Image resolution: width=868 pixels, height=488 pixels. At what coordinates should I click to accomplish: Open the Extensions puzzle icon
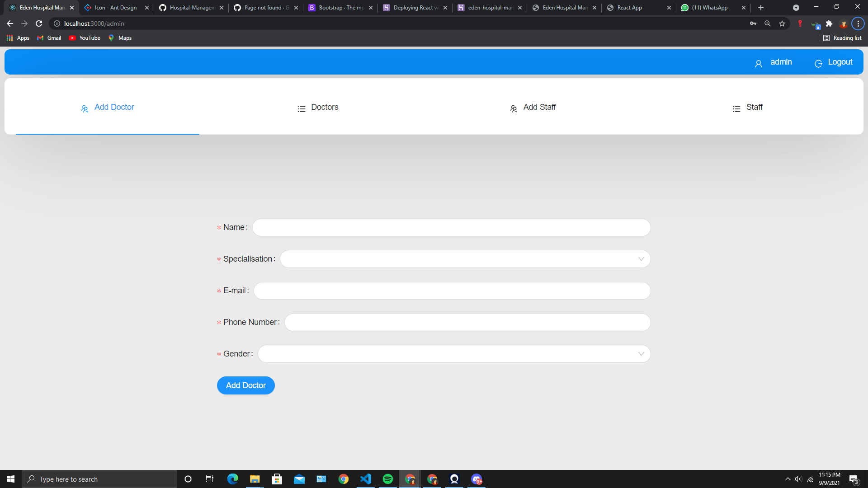pos(830,23)
